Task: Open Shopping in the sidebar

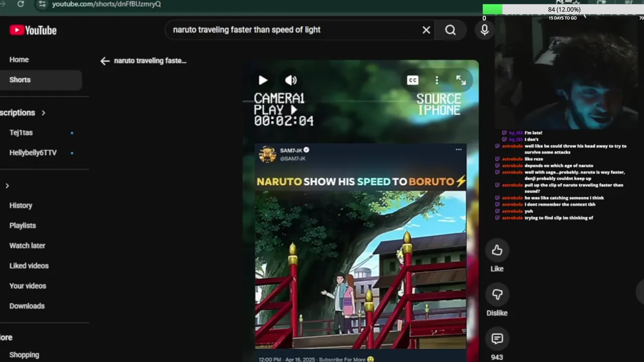Action: coord(24,354)
